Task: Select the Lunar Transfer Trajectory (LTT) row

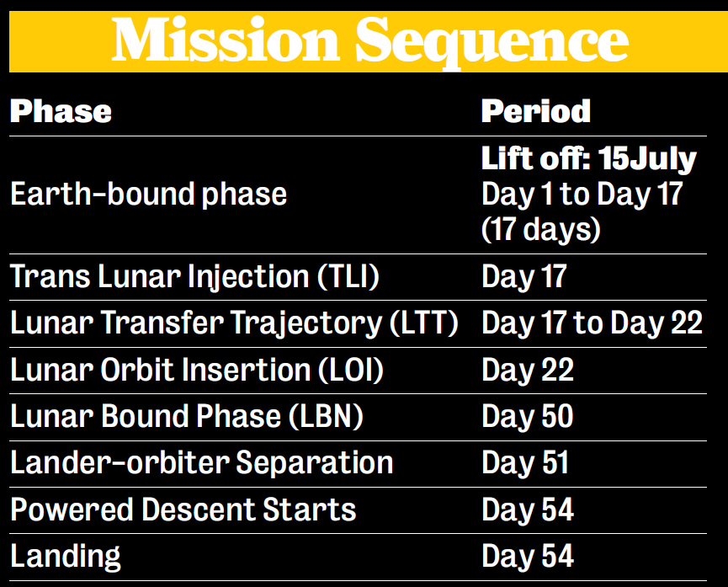Action: (x=358, y=324)
